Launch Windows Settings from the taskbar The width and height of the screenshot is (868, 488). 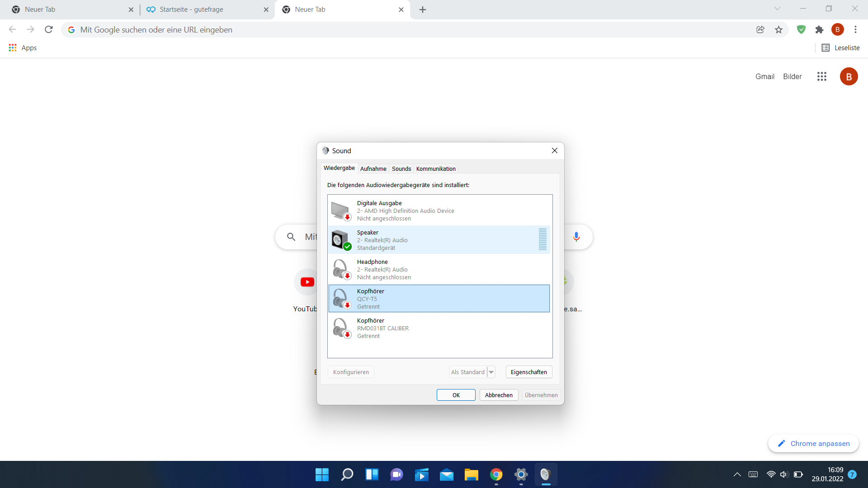point(521,474)
